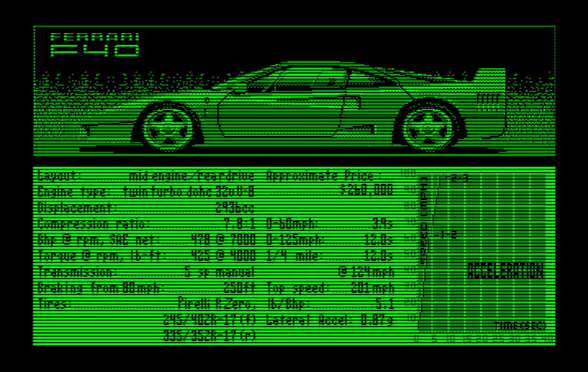Image resolution: width=588 pixels, height=372 pixels.
Task: Click the '1/4 mile:' label
Action: click(x=294, y=256)
